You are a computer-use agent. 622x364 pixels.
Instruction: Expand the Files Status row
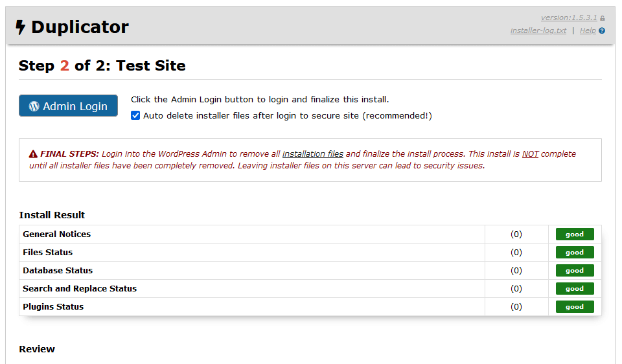point(310,252)
